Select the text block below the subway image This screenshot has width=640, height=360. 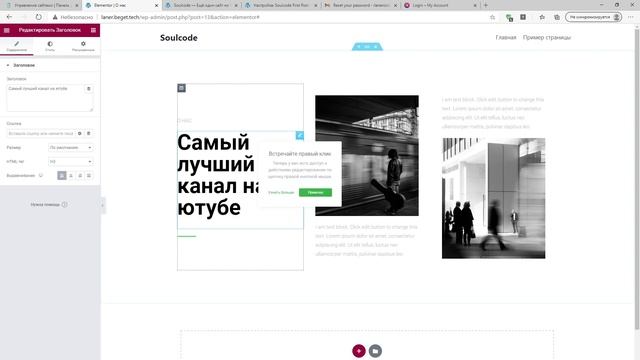click(367, 240)
